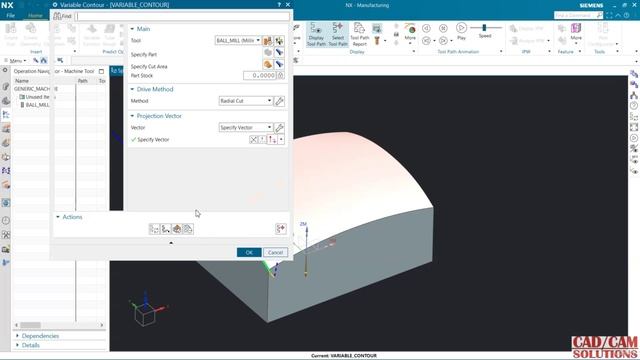
Task: Click the Path column header in the navigator
Action: [83, 81]
